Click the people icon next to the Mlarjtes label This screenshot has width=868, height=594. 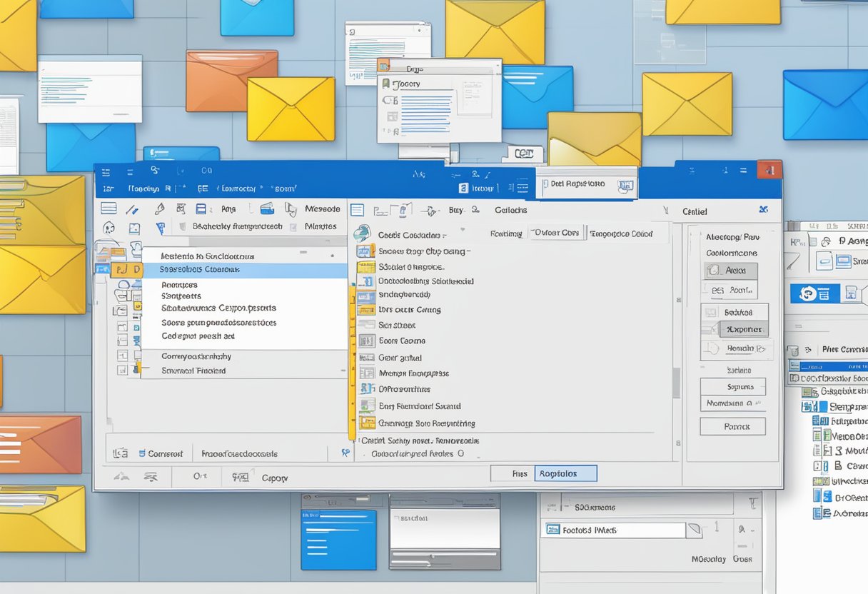click(294, 227)
